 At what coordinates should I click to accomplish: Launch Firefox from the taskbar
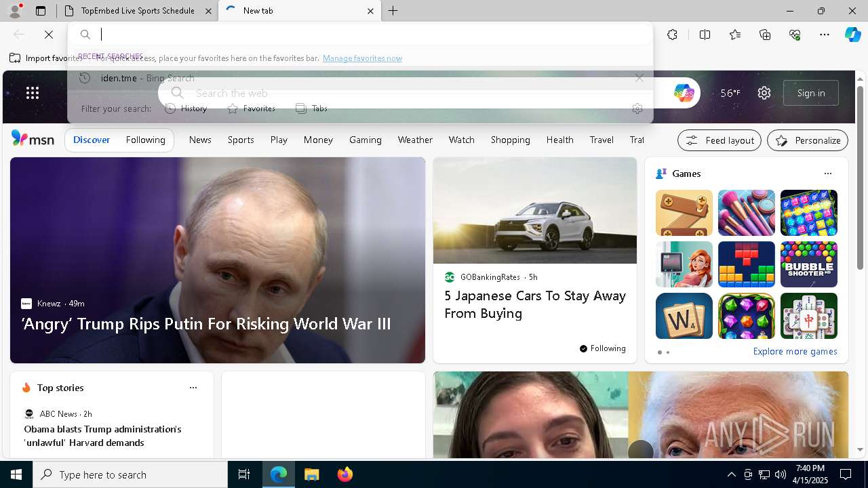coord(345,474)
